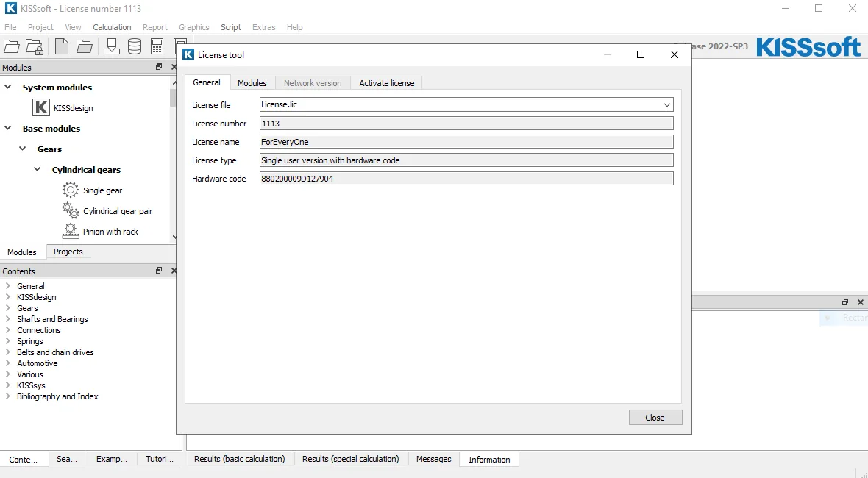This screenshot has width=868, height=478.
Task: Click the KISSdesign module icon
Action: coord(41,107)
